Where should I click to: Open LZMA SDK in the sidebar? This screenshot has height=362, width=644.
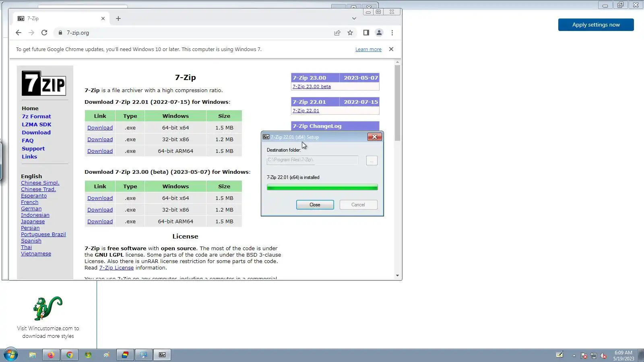(37, 124)
